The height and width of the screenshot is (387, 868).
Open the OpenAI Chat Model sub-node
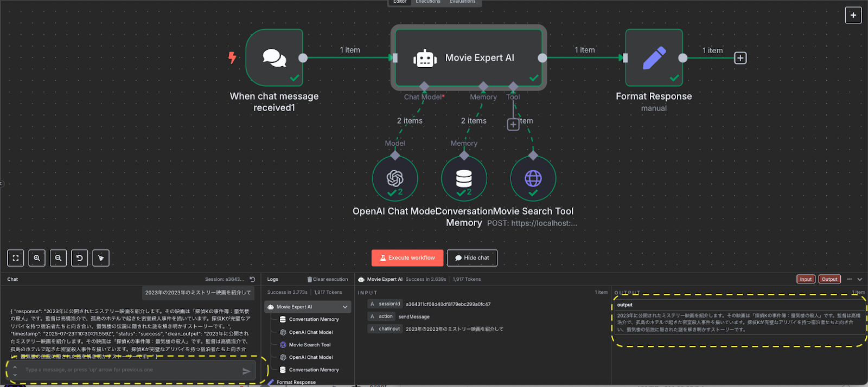coord(395,178)
